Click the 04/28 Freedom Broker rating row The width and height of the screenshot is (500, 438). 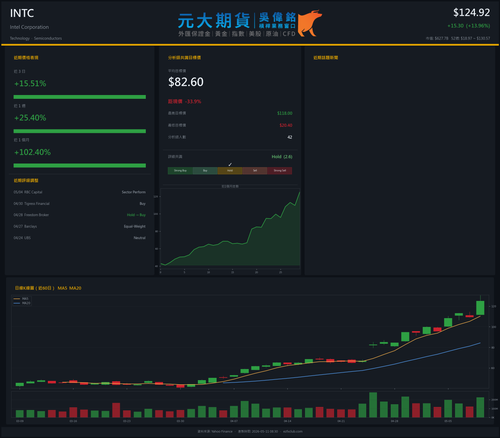pyautogui.click(x=80, y=215)
